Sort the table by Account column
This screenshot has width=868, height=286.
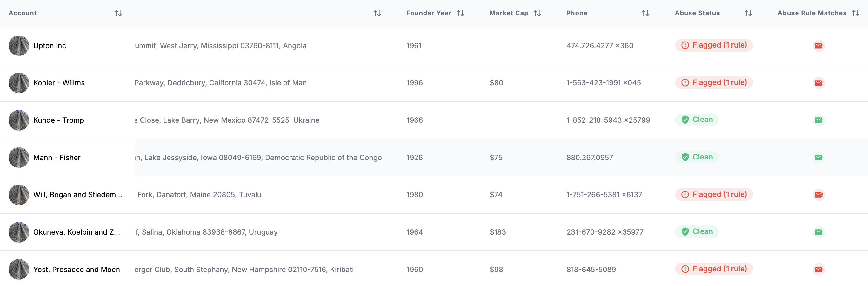118,13
